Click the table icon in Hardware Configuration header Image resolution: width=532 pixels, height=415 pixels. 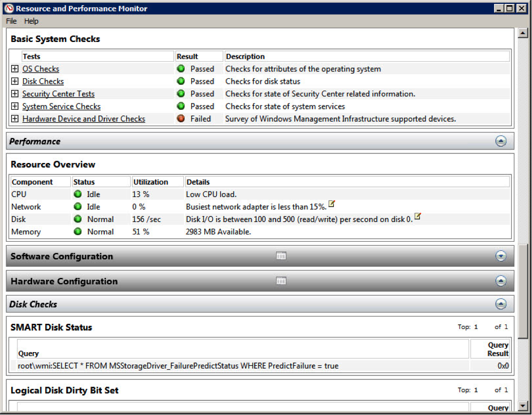click(281, 281)
